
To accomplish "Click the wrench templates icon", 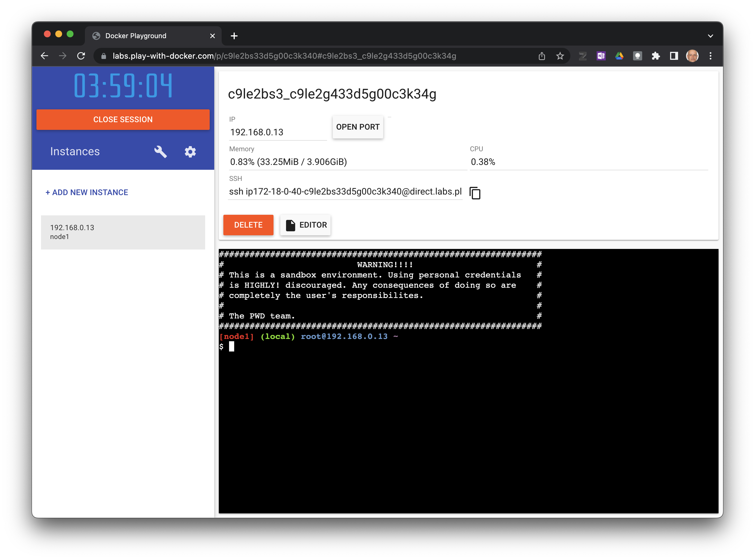I will [160, 152].
